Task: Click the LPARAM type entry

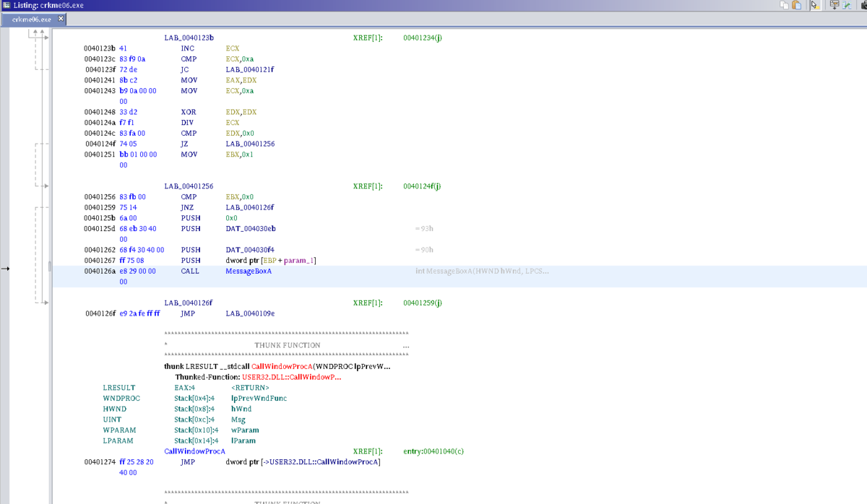Action: click(116, 440)
